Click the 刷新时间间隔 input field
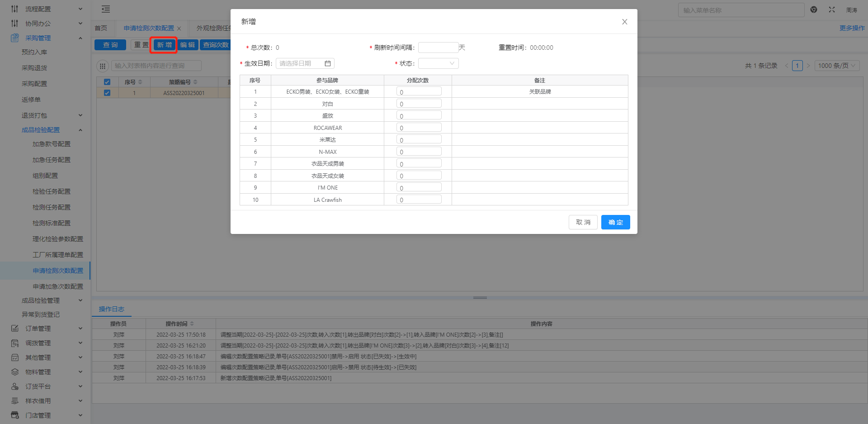This screenshot has width=868, height=424. 438,48
